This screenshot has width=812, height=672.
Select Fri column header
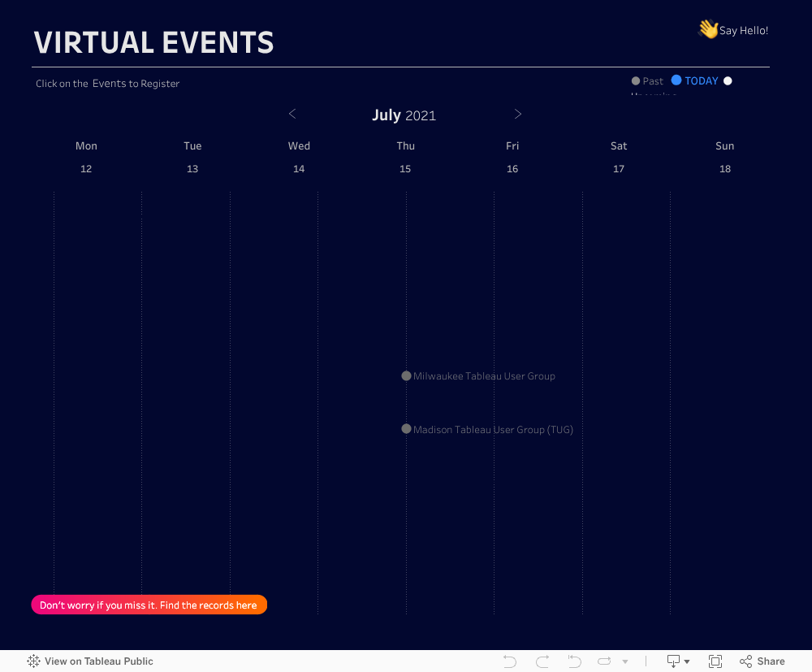[512, 145]
